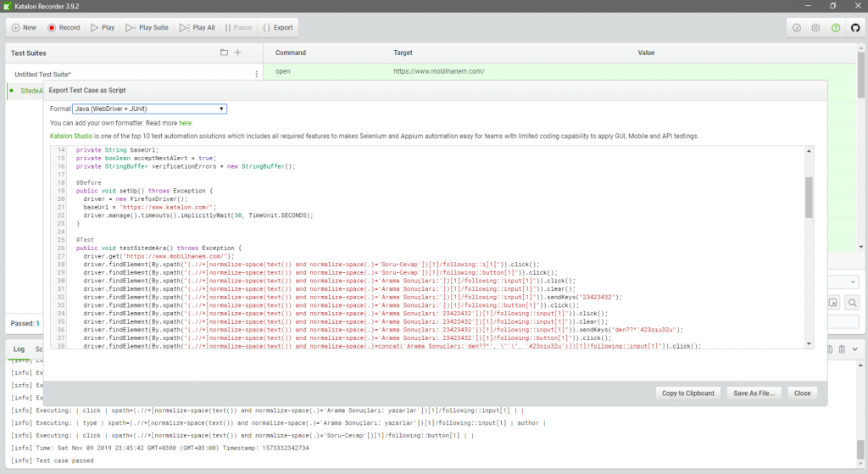Click the search magnifier icon on right
Viewport: 868px width, 474px height.
pos(852,303)
